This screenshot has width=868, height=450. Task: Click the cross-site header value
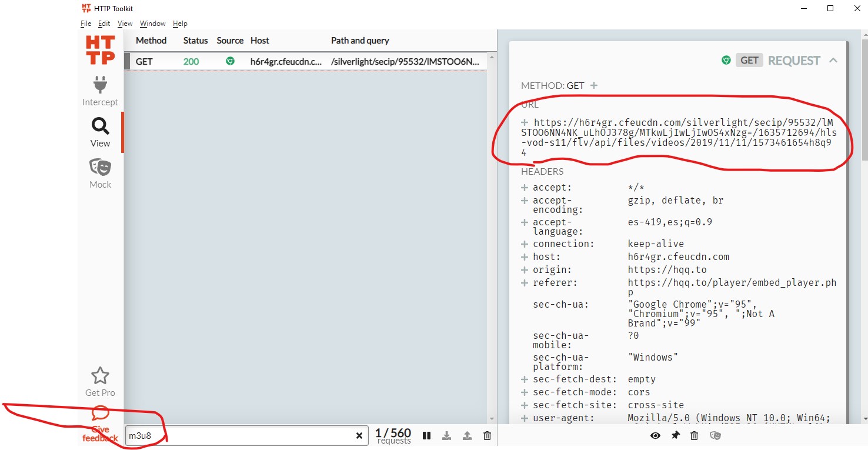[656, 405]
